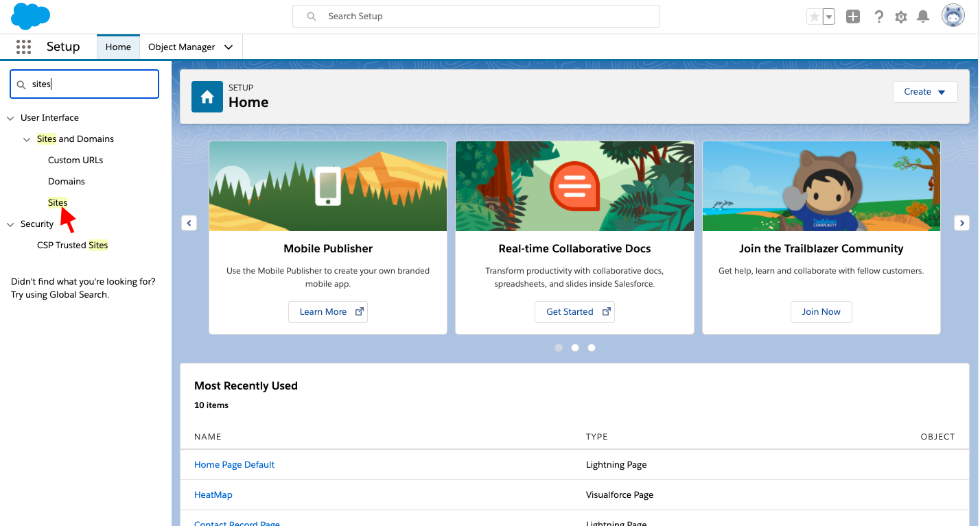Click the 'Most Recently Used' heading

[246, 386]
